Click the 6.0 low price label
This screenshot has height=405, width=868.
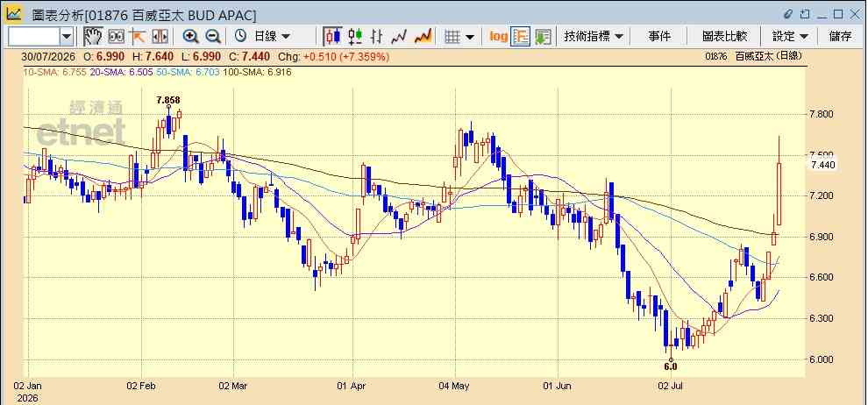point(671,366)
